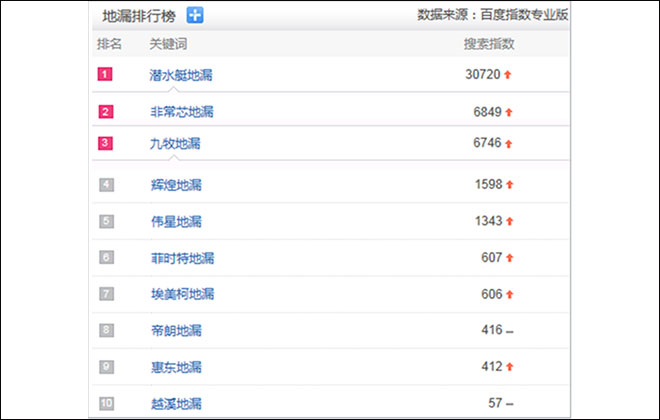
Task: Click the 关键词 column header
Action: point(168,44)
